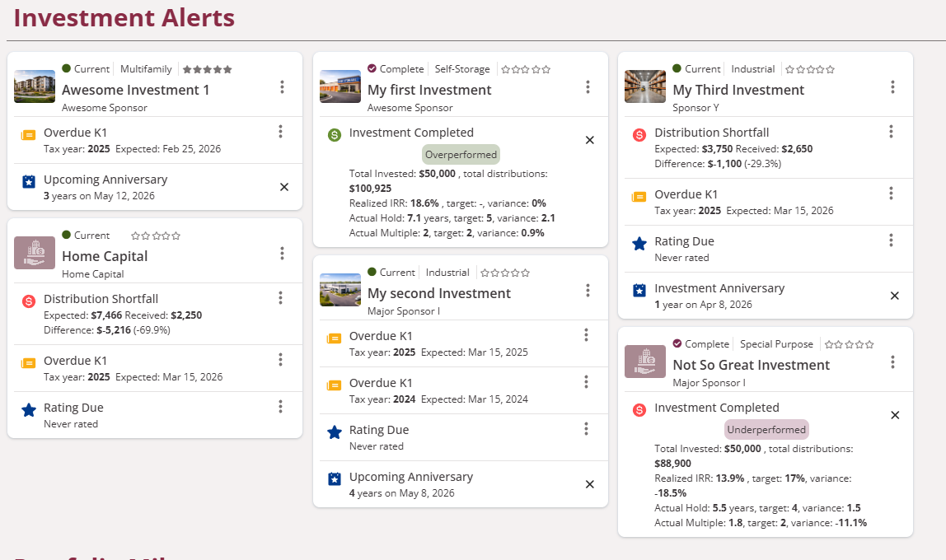Open menu for My Third Investment Distribution Shortfall
Screen dimensions: 946x560
click(891, 132)
